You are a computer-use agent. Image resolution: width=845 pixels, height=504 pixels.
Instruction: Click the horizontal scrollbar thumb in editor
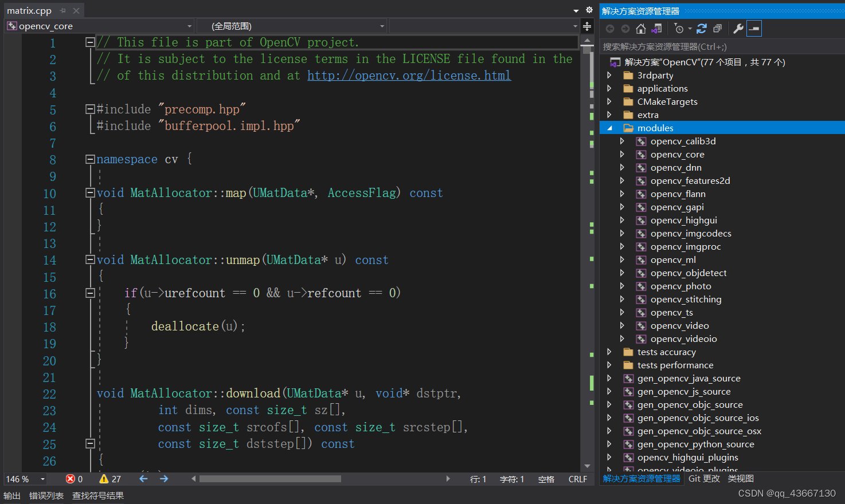click(x=270, y=479)
